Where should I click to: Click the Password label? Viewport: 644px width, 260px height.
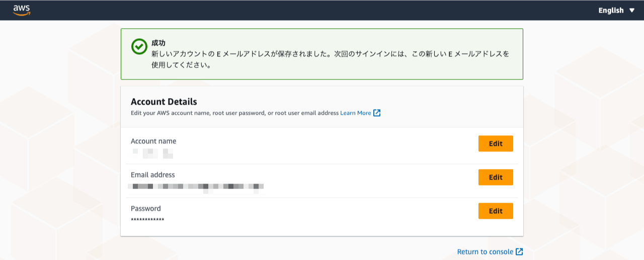pos(146,209)
